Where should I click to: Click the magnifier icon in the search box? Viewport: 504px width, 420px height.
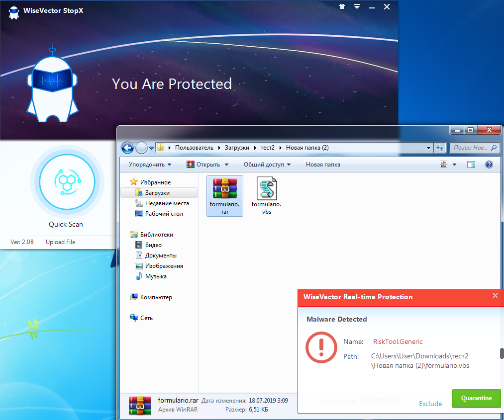pyautogui.click(x=494, y=148)
